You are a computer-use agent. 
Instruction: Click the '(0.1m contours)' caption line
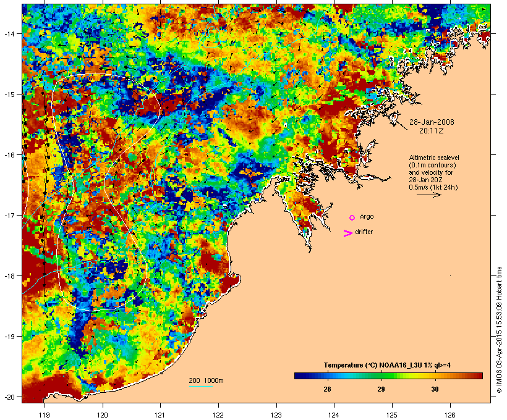433,165
